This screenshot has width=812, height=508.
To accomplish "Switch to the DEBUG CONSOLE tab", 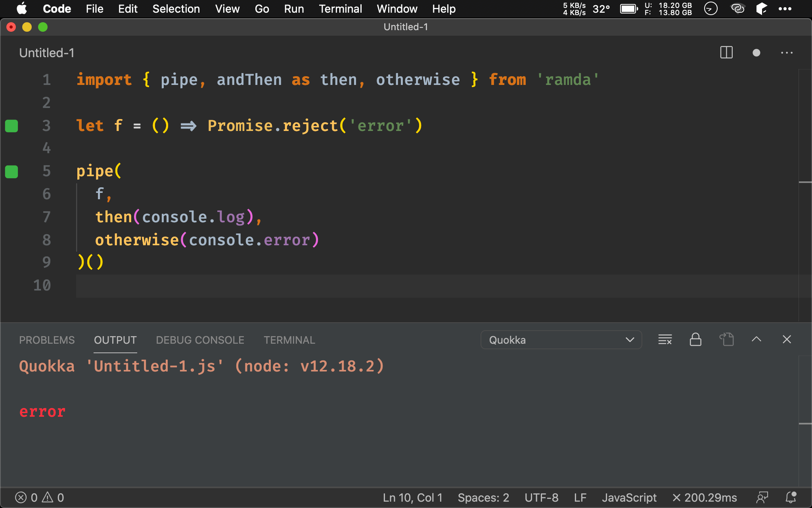I will click(x=200, y=340).
